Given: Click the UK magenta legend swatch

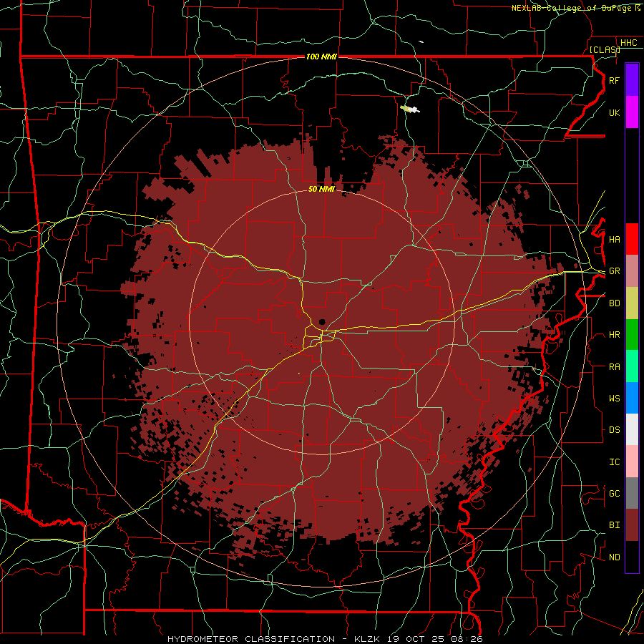Looking at the screenshot, I should click(x=632, y=112).
